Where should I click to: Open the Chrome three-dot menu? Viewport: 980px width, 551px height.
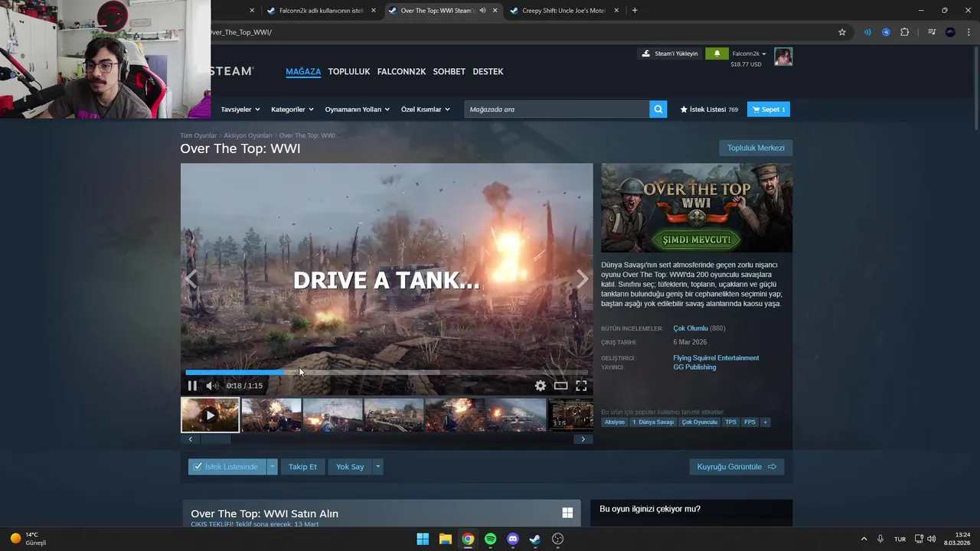pyautogui.click(x=969, y=32)
